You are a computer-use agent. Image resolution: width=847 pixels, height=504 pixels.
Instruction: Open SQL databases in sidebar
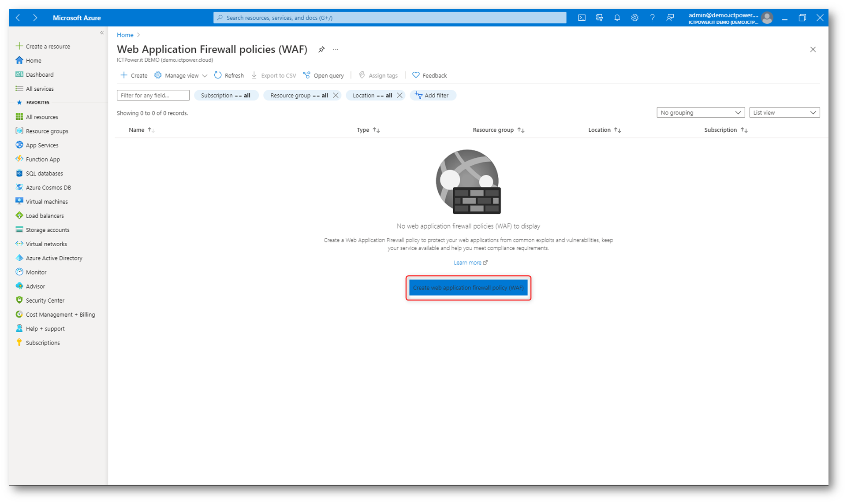[39, 173]
